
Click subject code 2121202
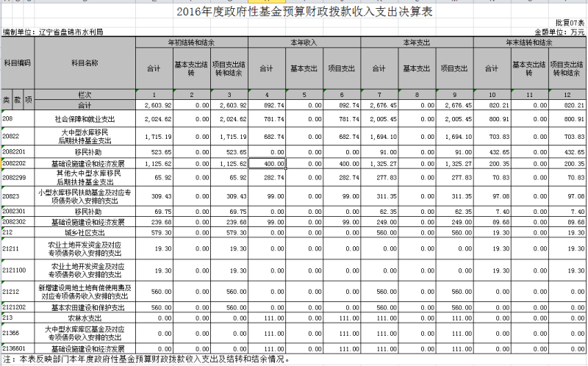(x=18, y=307)
